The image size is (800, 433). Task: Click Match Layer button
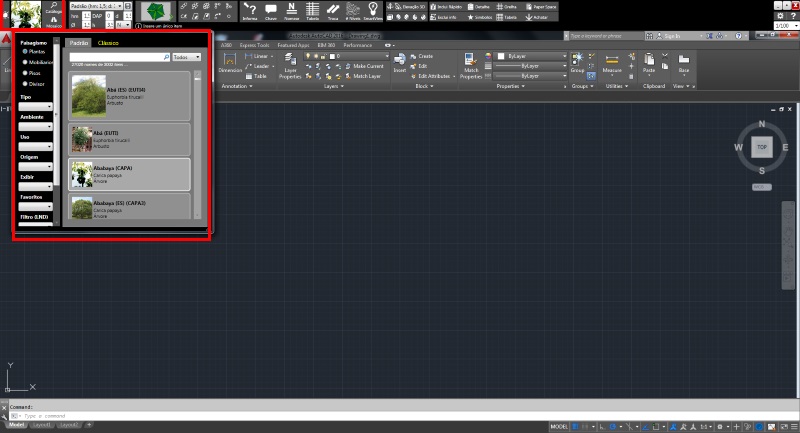pos(363,76)
